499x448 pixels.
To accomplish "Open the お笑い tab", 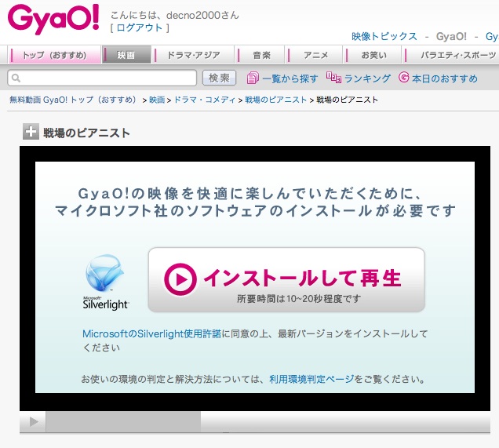I will [373, 55].
